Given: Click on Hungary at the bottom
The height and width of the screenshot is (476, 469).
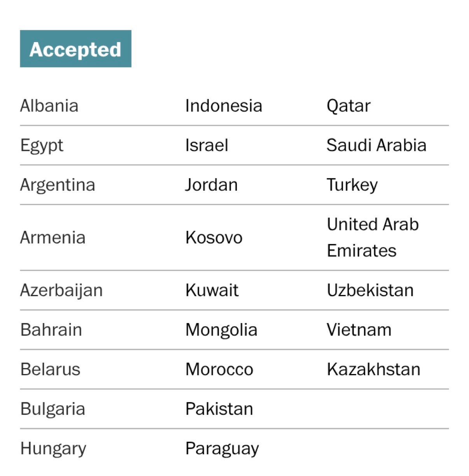Looking at the screenshot, I should click(53, 448).
